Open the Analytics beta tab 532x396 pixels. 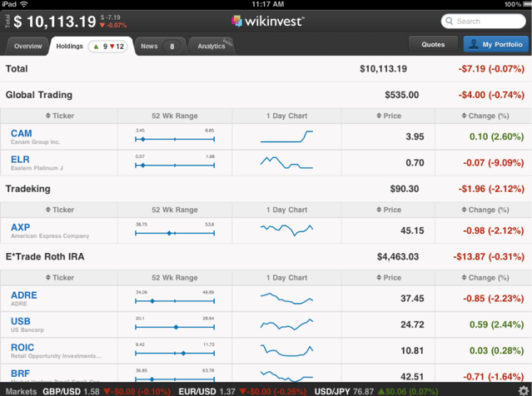pos(211,46)
